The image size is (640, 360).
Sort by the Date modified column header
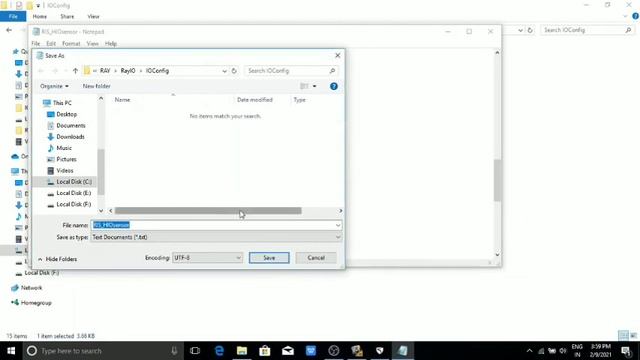pyautogui.click(x=255, y=100)
